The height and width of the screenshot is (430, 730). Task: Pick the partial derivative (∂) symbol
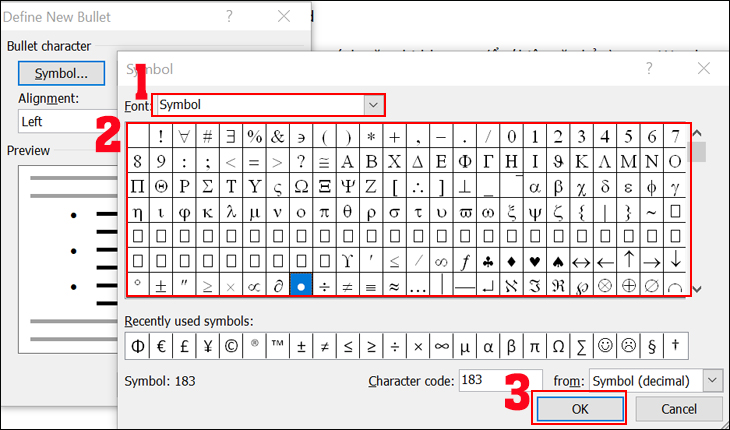(x=277, y=285)
